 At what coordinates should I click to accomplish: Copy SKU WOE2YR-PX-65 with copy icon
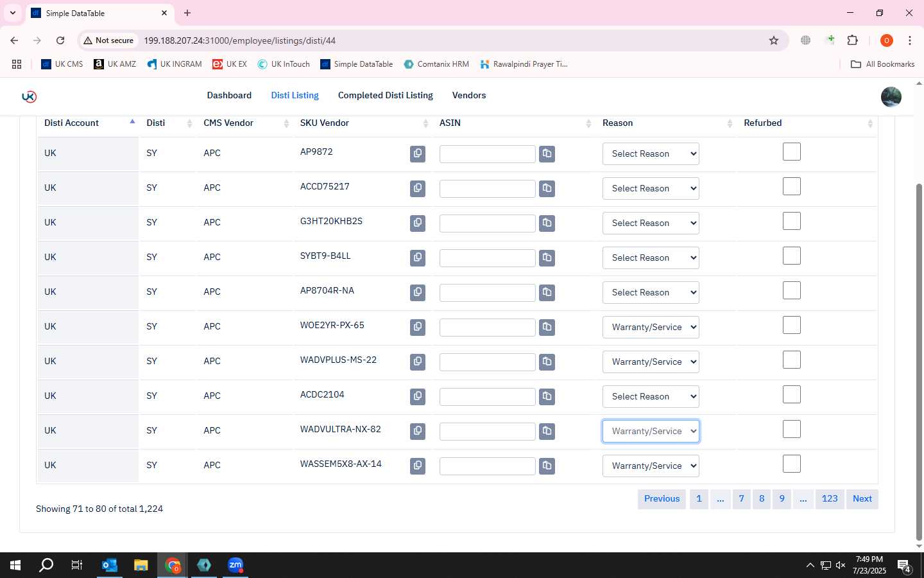pyautogui.click(x=418, y=327)
